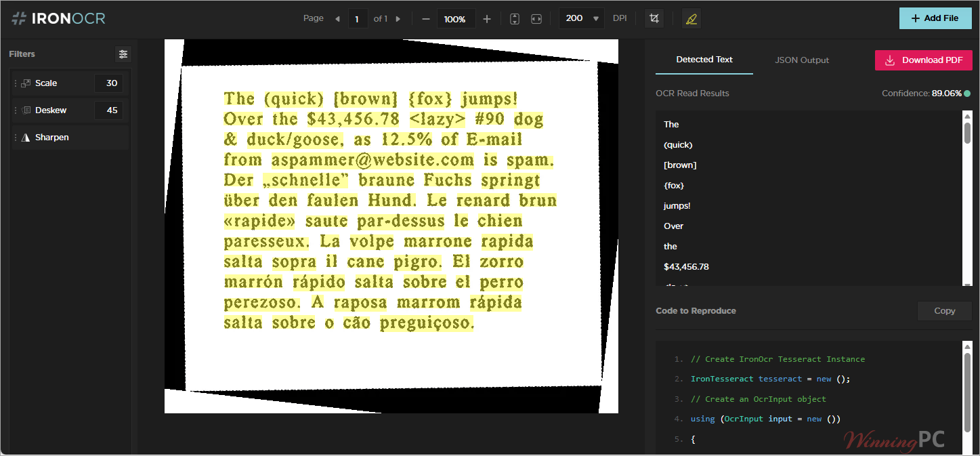The height and width of the screenshot is (456, 980).
Task: Click the IronOCR logo
Action: [x=58, y=18]
